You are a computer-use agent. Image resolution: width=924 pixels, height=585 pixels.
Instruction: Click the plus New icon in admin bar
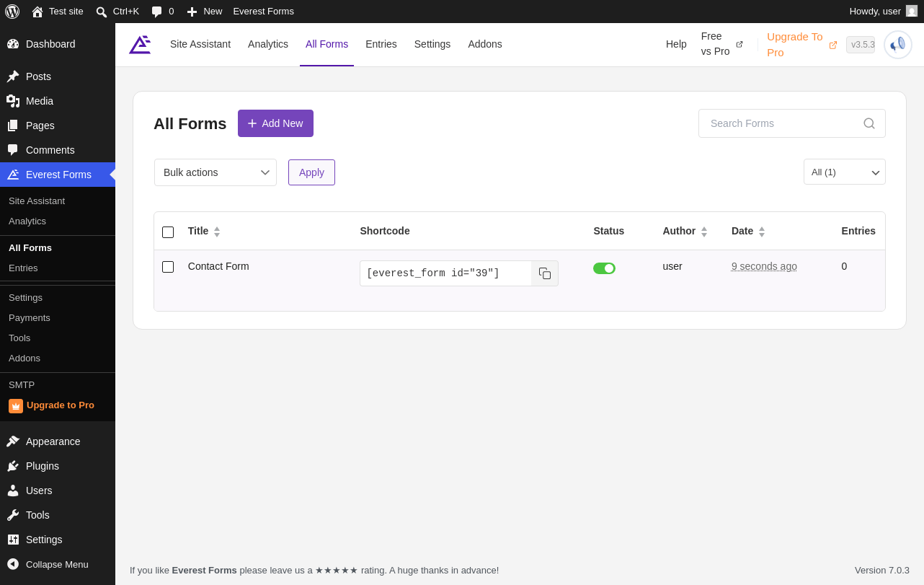click(x=192, y=12)
